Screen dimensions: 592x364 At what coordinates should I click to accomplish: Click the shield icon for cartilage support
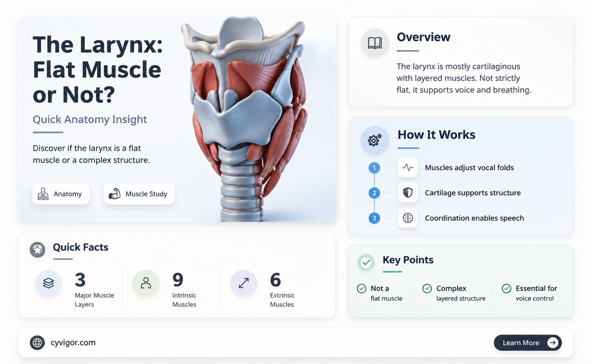click(408, 193)
